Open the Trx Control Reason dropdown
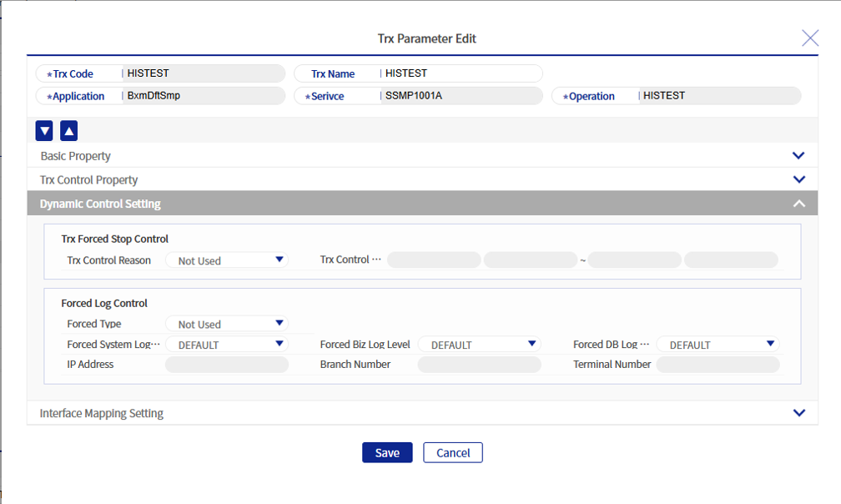841x504 pixels. [227, 260]
